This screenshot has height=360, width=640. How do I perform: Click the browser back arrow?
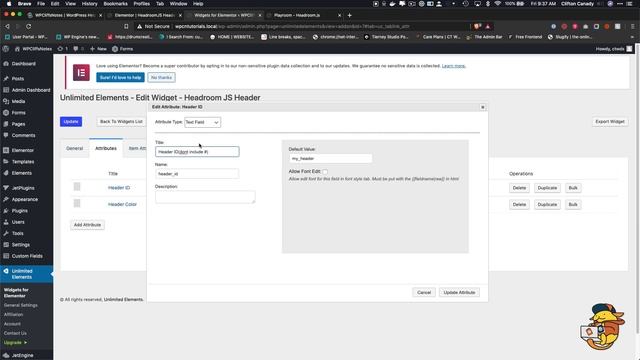click(7, 26)
